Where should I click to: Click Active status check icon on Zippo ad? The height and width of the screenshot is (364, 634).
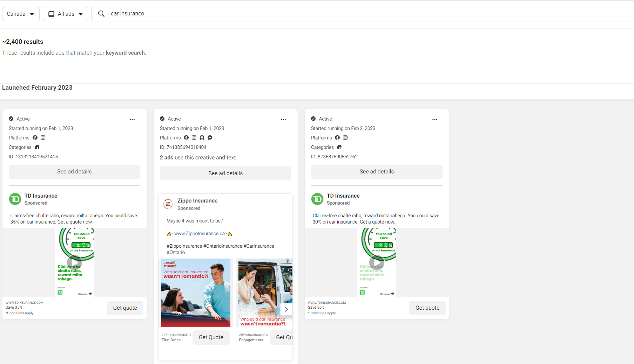[162, 119]
